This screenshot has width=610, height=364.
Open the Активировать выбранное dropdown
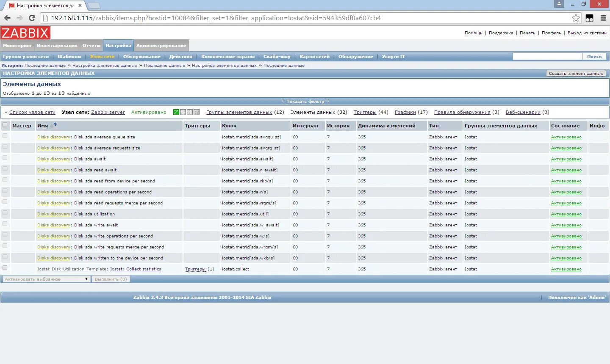(x=46, y=279)
